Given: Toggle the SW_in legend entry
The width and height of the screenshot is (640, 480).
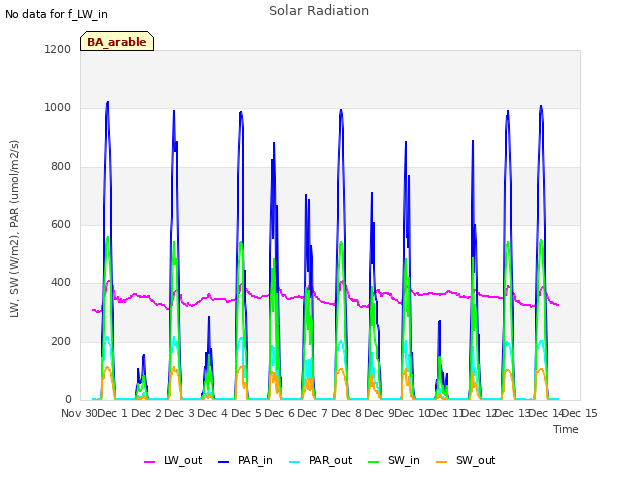Looking at the screenshot, I should (394, 461).
